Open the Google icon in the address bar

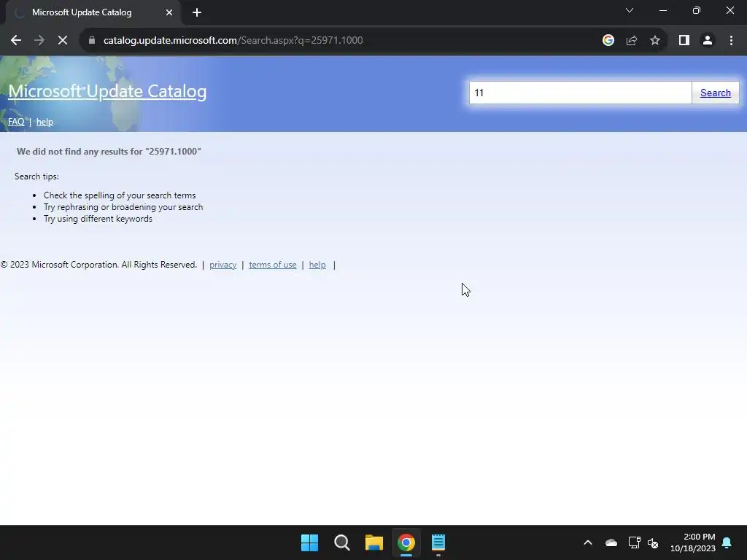(608, 41)
